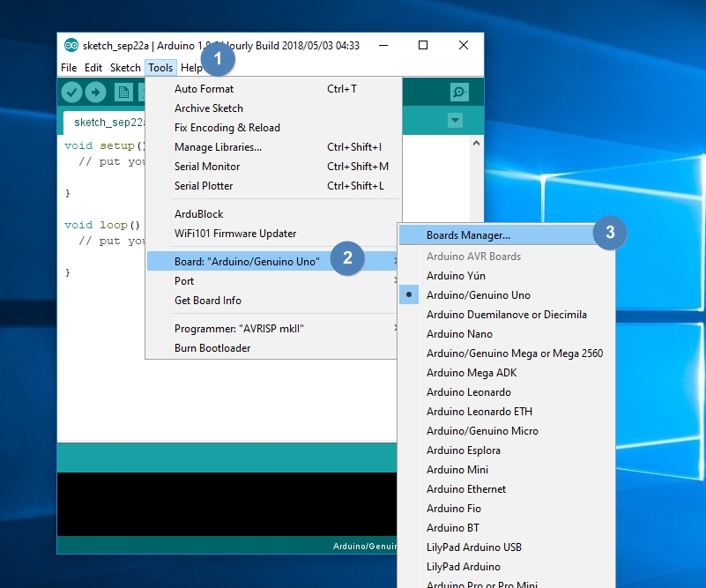
Task: Launch Serial Plotter menu entry
Action: [273, 185]
